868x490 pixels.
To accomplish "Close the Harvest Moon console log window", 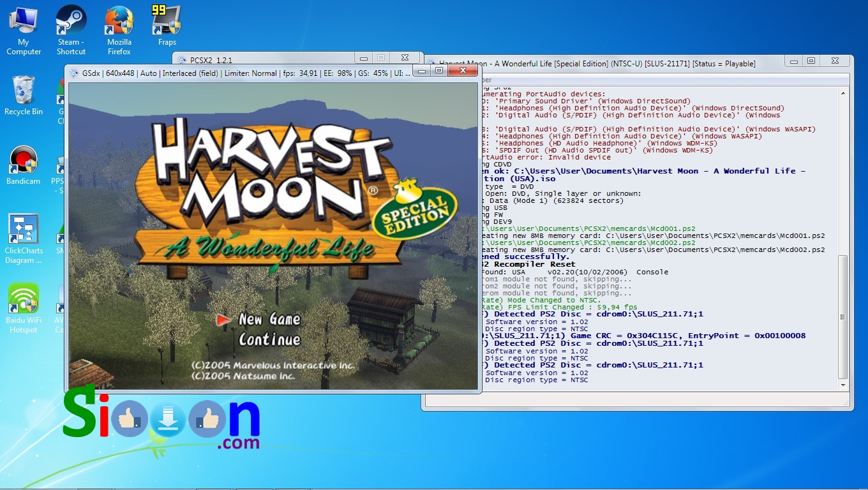I will click(x=835, y=61).
